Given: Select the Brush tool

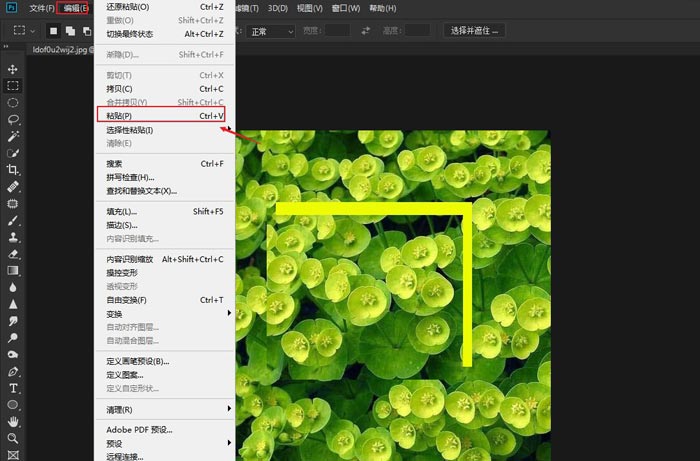Looking at the screenshot, I should point(12,220).
